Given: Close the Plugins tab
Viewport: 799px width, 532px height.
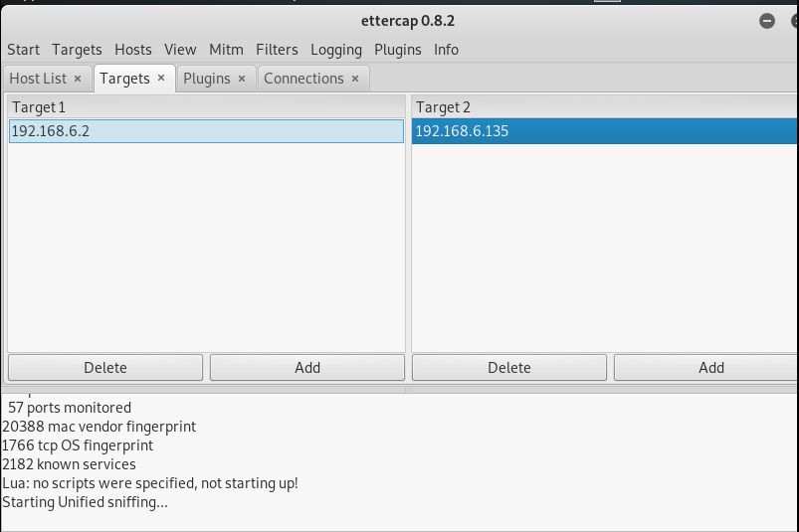Looking at the screenshot, I should (242, 79).
